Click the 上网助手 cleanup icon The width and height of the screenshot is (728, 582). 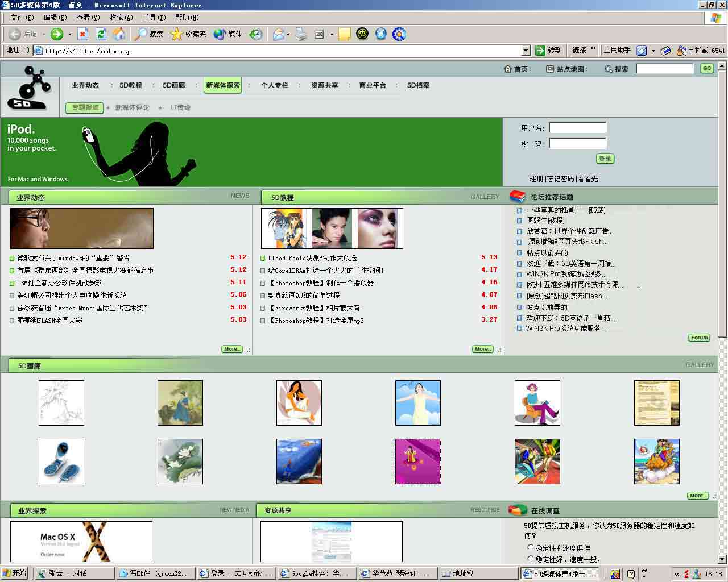click(x=642, y=51)
